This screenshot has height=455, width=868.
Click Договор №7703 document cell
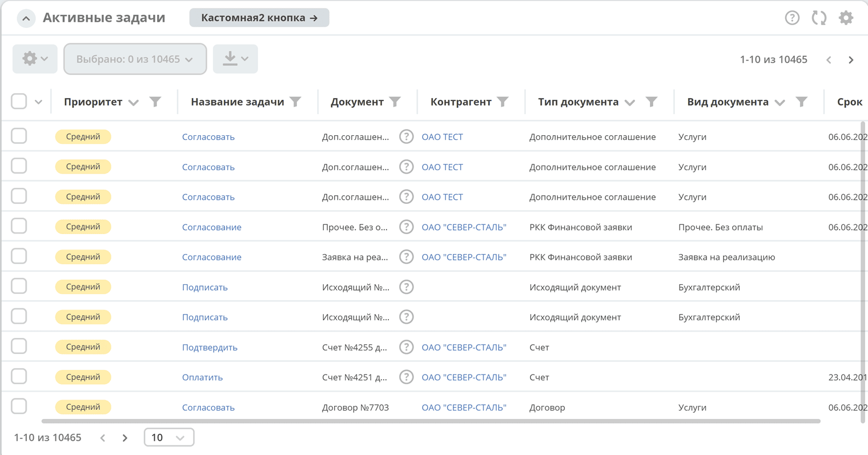click(355, 408)
